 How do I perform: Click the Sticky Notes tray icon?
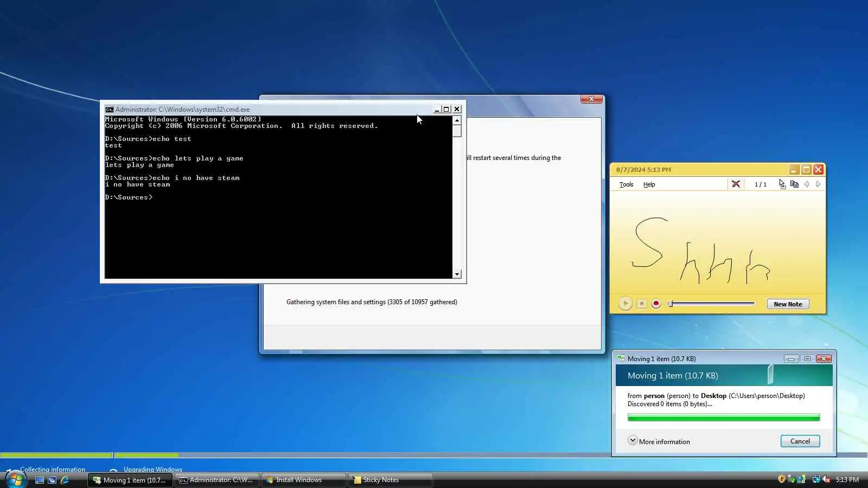[801, 479]
